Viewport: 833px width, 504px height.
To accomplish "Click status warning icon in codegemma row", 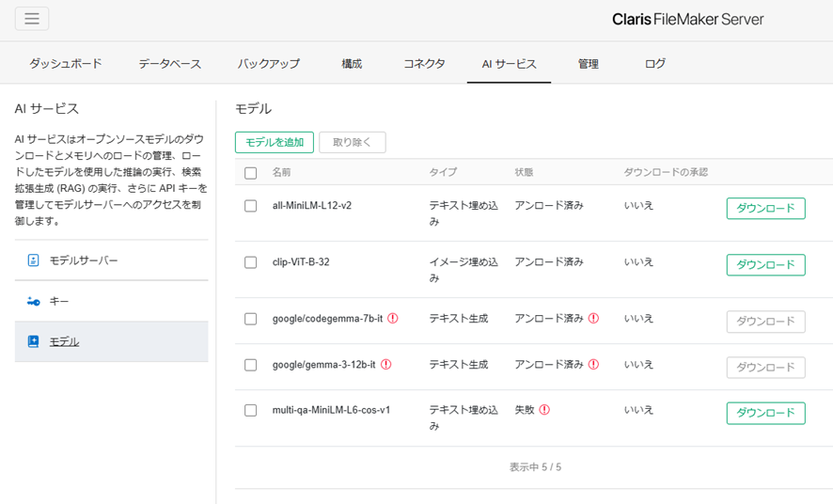I will point(594,318).
